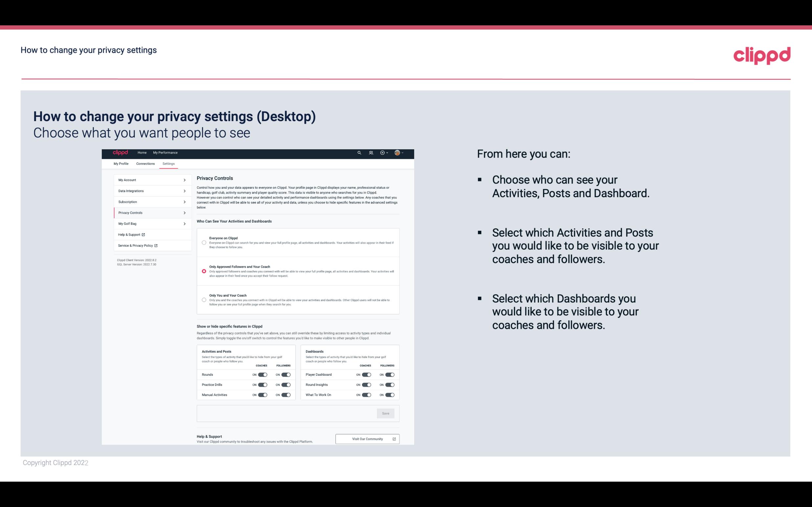This screenshot has width=812, height=507.
Task: Select Only Approved Followers and Your Coach radio button
Action: click(203, 271)
